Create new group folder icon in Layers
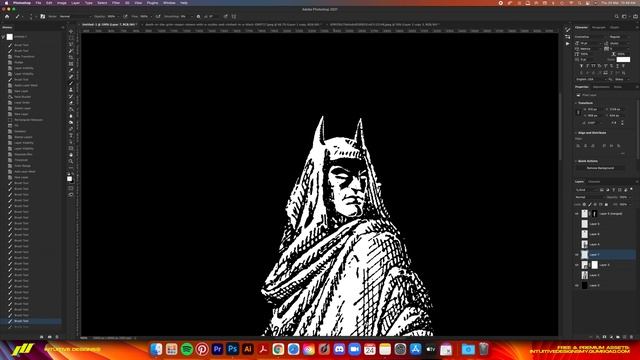Screen dimensions: 640x360 coord(618,337)
